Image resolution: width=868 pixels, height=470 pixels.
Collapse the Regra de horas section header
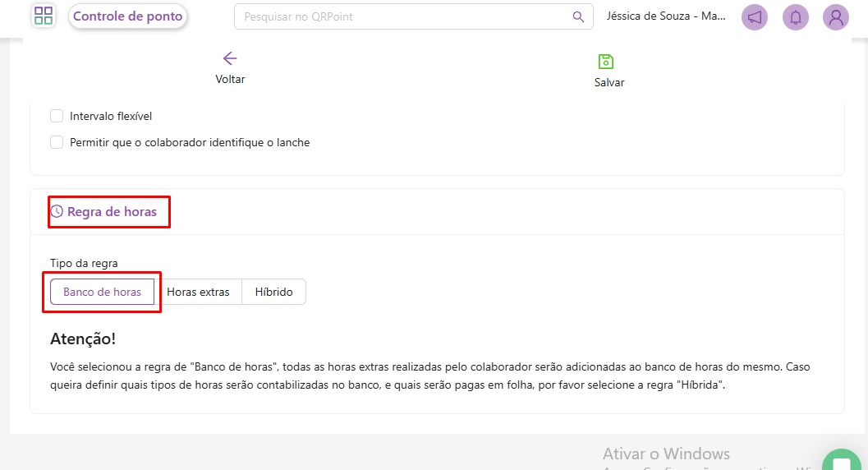[112, 211]
